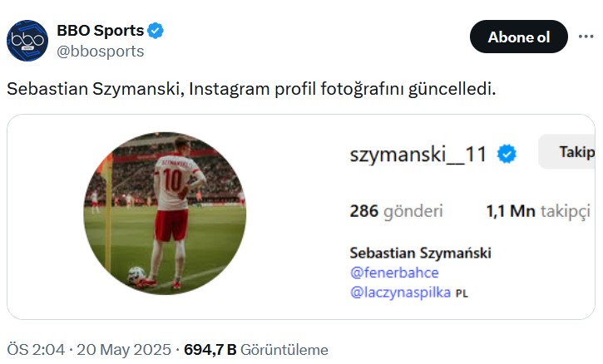The width and height of the screenshot is (603, 364).
Task: Open the circular Szymanski profile photo
Action: 165,212
